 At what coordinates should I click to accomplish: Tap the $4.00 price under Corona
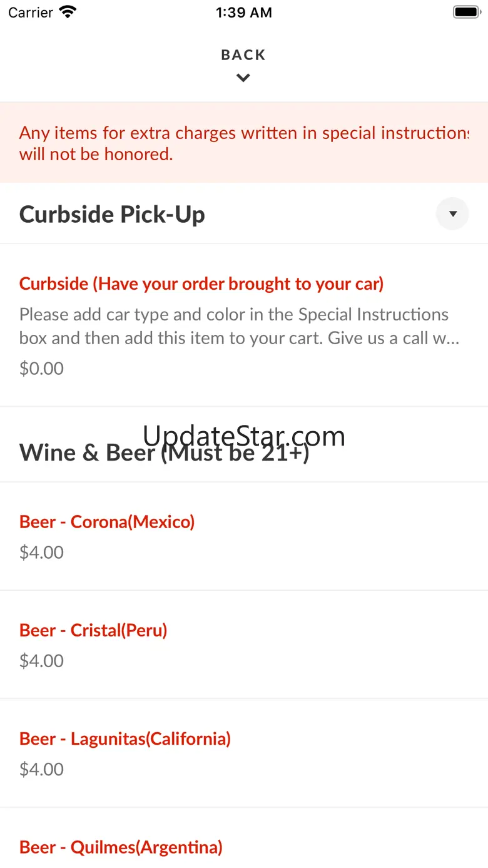(x=41, y=552)
